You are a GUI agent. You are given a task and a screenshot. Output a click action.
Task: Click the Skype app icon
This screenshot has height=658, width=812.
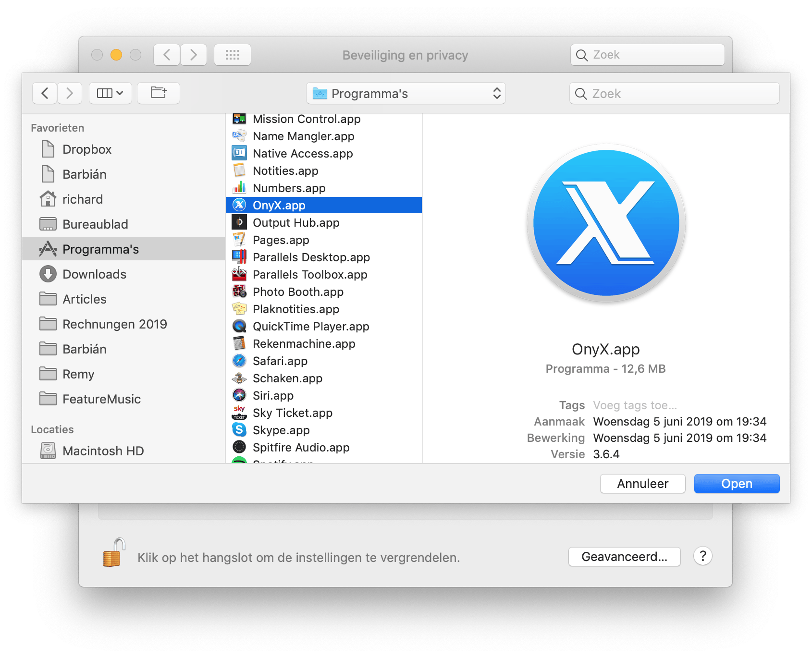pos(239,430)
